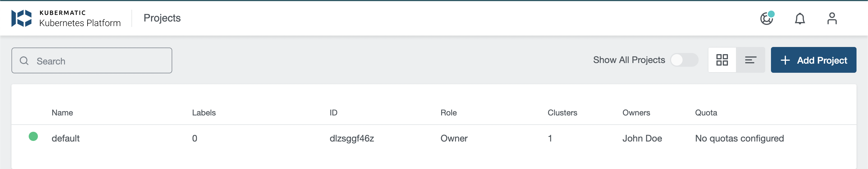Switch to projects list view

[750, 60]
